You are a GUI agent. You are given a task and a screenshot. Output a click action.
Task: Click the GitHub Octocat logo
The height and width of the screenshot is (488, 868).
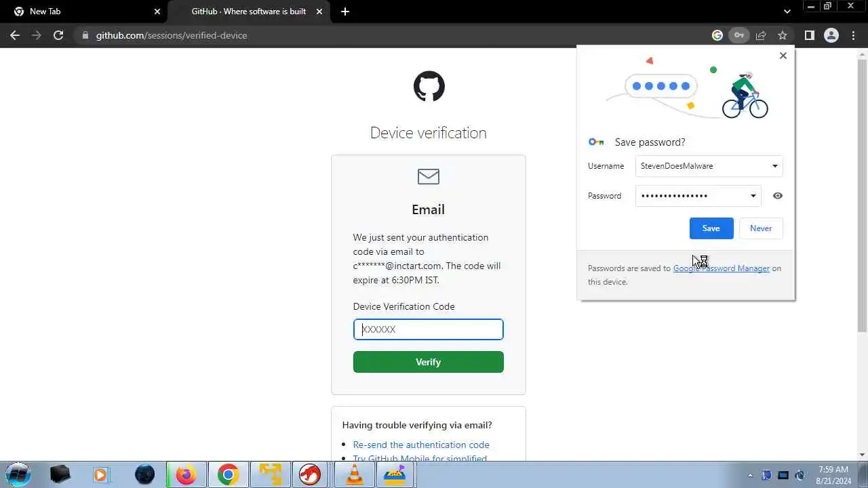(x=429, y=86)
